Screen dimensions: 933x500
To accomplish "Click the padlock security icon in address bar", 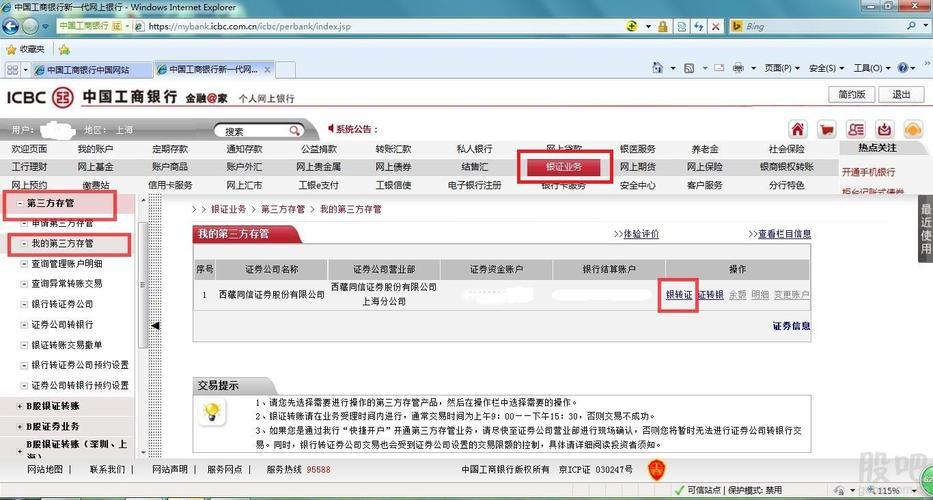I will click(x=663, y=26).
